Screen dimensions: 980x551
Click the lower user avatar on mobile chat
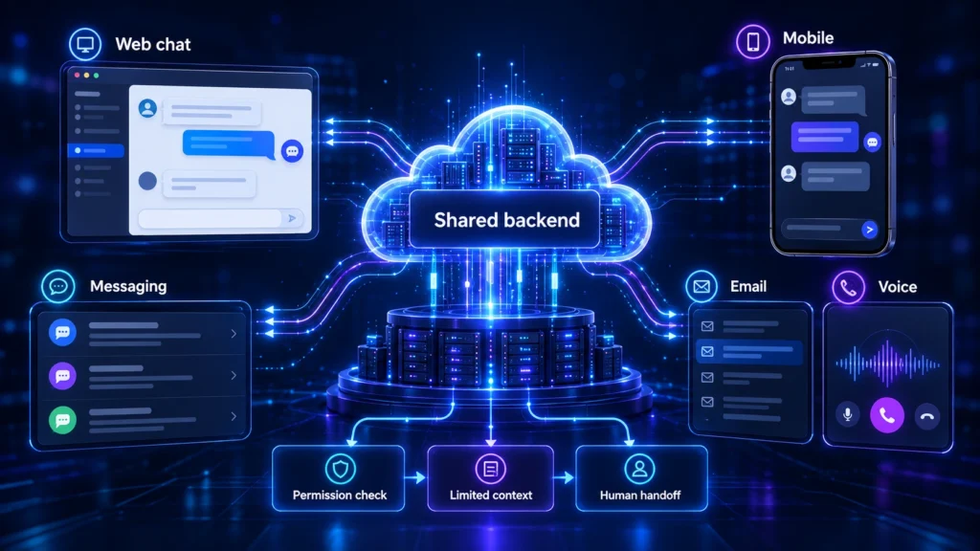[789, 173]
